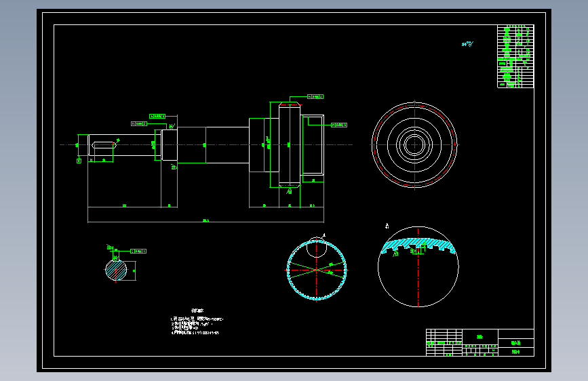Click the enlarged tooth profile detail circle
The image size is (588, 381).
pos(418,266)
